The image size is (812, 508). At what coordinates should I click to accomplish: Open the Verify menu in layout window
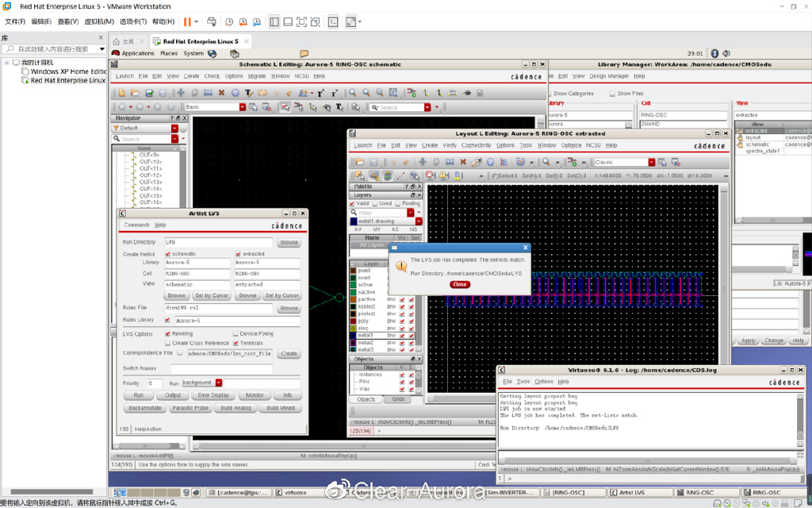coord(450,146)
